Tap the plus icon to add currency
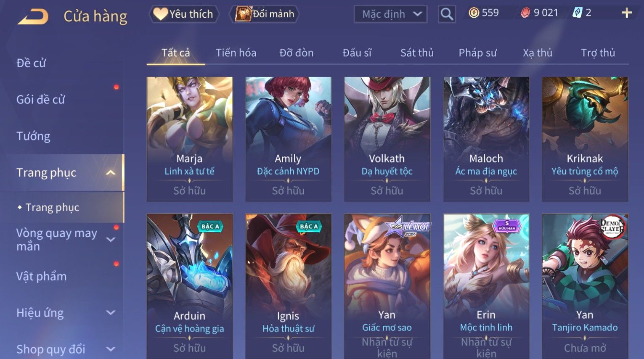Image resolution: width=644 pixels, height=359 pixels. [x=626, y=13]
